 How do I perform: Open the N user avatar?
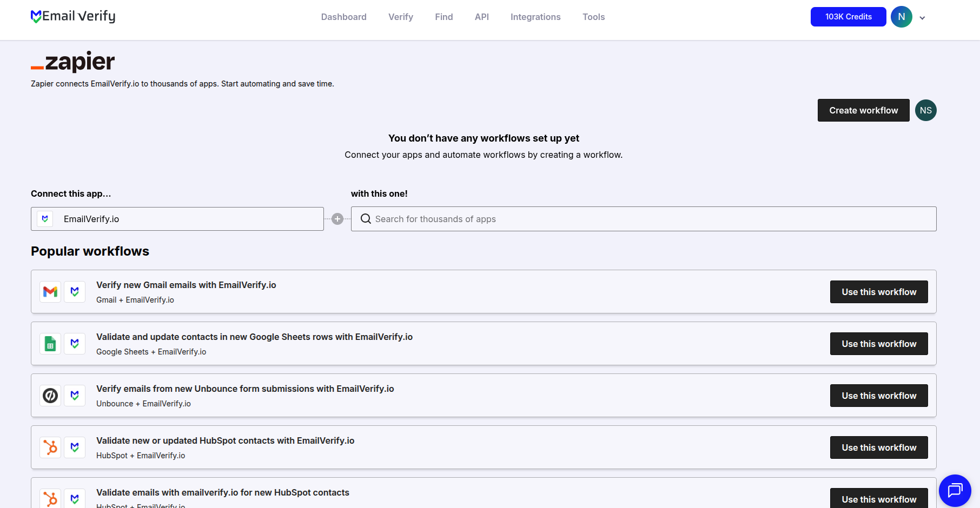pyautogui.click(x=902, y=17)
